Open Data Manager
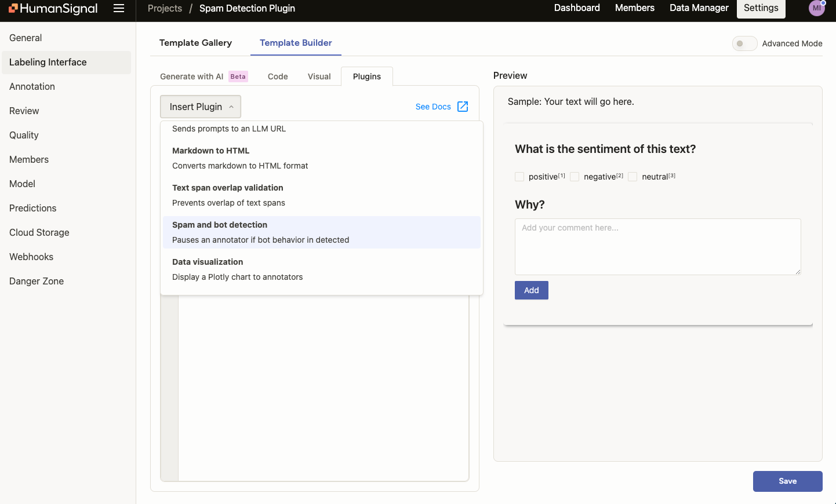 699,8
